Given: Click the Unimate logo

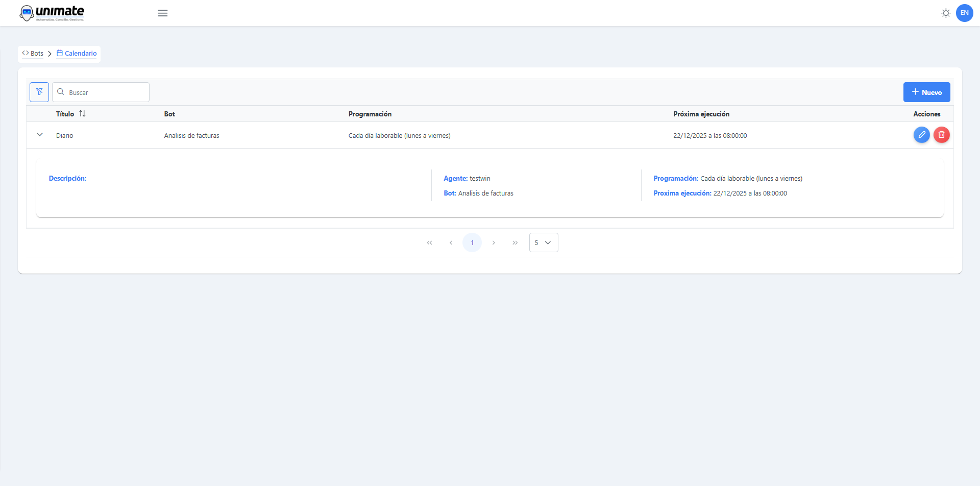Looking at the screenshot, I should click(52, 13).
